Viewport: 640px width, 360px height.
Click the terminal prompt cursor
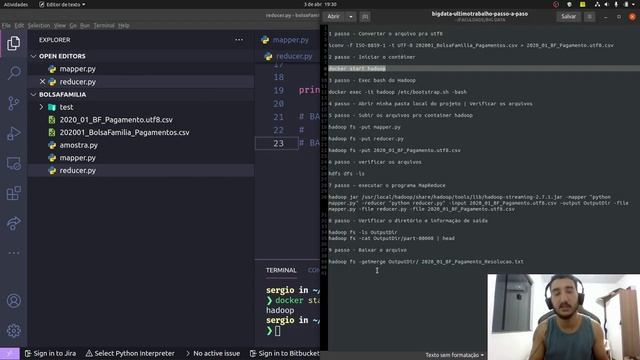pyautogui.click(x=278, y=331)
